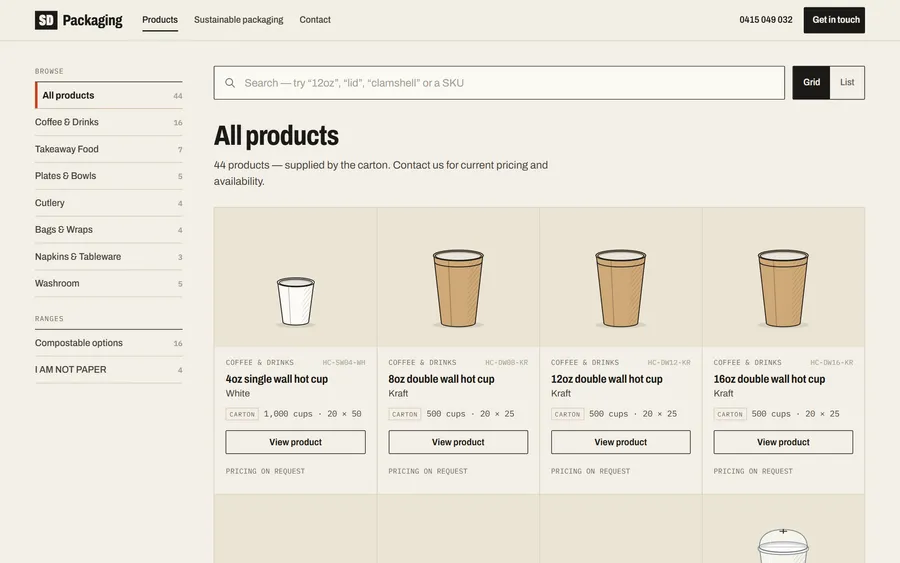The width and height of the screenshot is (900, 563).
Task: Click SKU HC-SW04-WH text
Action: click(x=344, y=363)
